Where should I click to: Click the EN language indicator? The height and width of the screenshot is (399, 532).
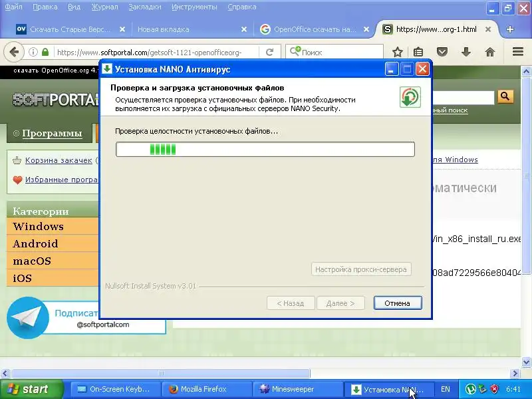pyautogui.click(x=445, y=389)
